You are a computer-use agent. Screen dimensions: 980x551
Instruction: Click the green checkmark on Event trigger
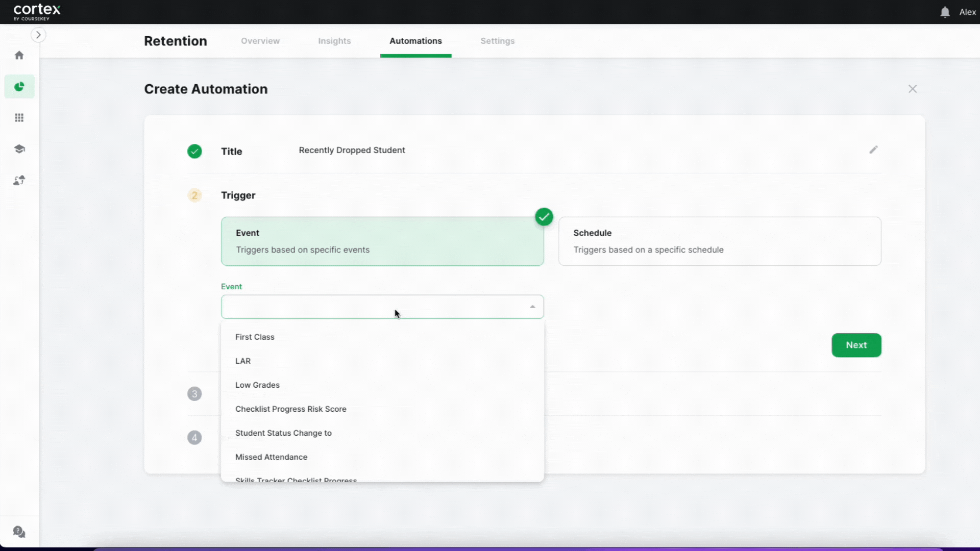click(x=544, y=217)
